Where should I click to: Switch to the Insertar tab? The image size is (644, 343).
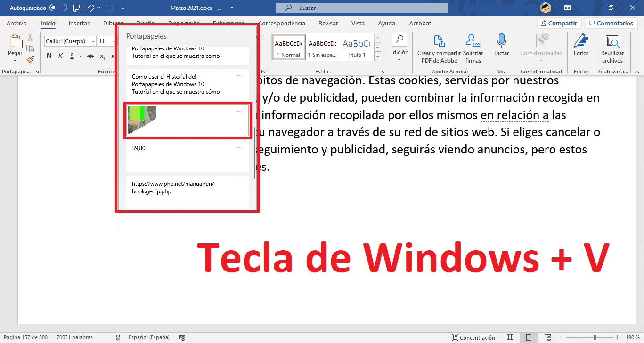pyautogui.click(x=79, y=23)
